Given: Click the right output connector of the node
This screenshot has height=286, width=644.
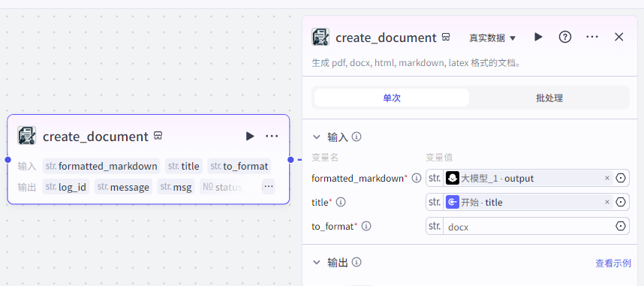Looking at the screenshot, I should coord(290,159).
